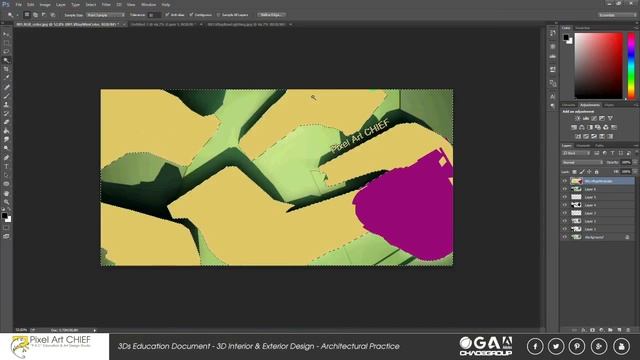Select the Lasso tool
The height and width of the screenshot is (360, 640).
tap(6, 51)
